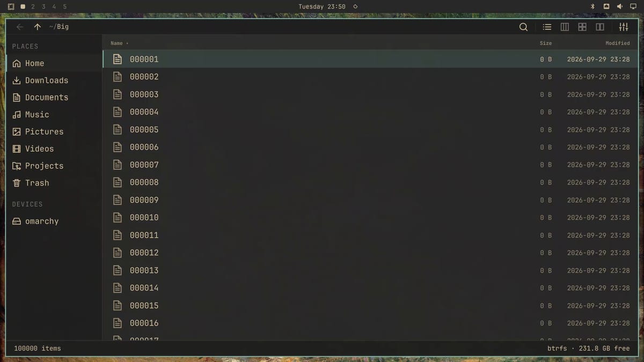Viewport: 644px width, 362px height.
Task: Click the file icon of 000007
Action: [x=118, y=165]
